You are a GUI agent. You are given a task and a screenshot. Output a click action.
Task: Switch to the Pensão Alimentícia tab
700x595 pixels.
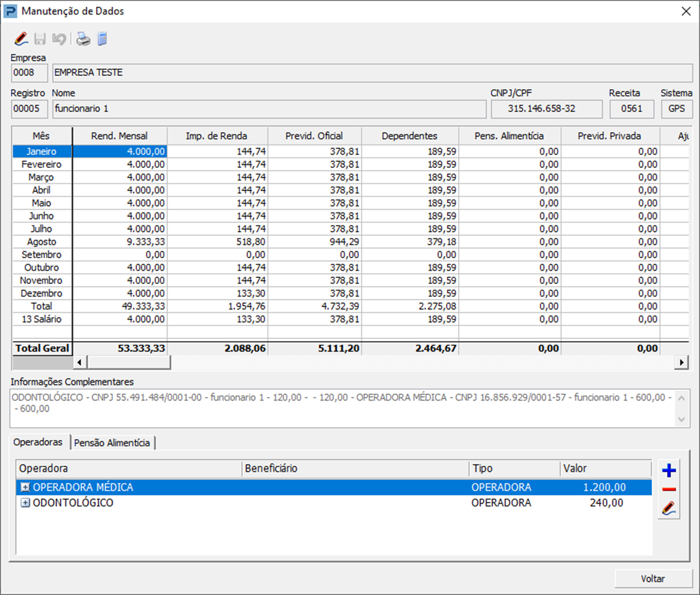(x=112, y=443)
